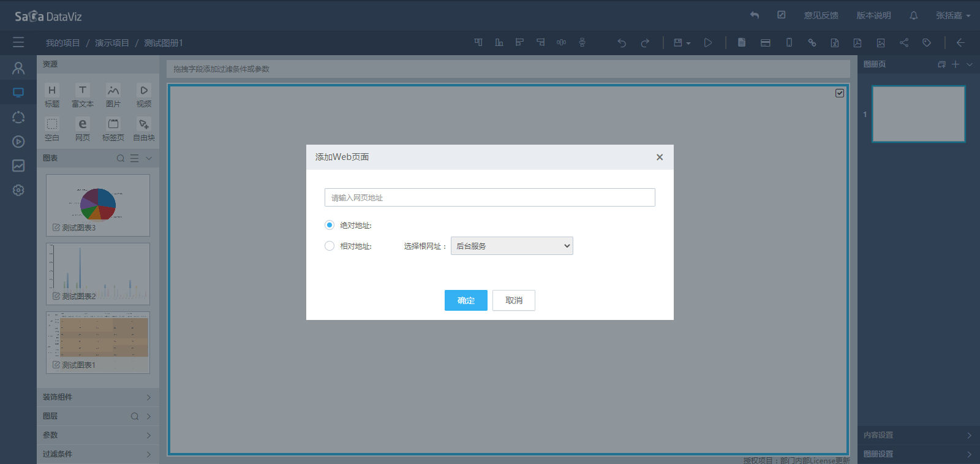Click the redo arrow in toolbar
The image size is (980, 464).
(645, 43)
